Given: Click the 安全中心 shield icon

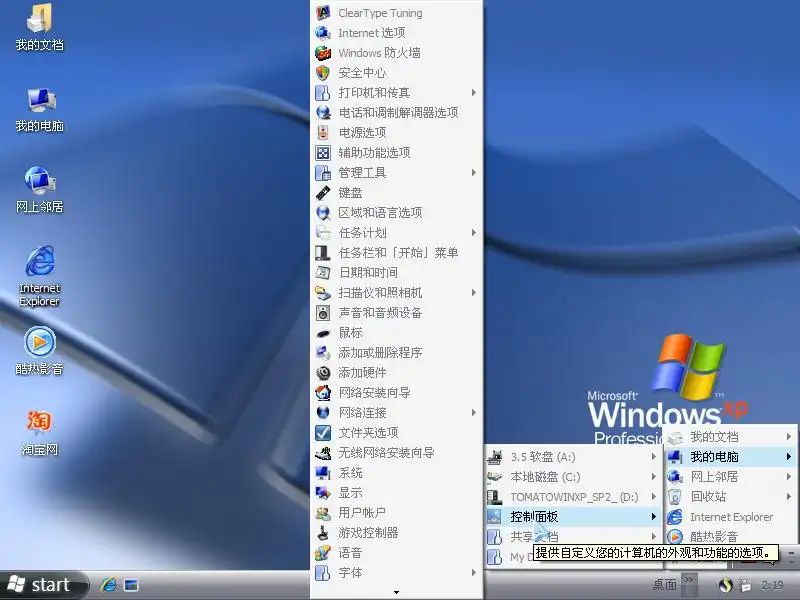Looking at the screenshot, I should coord(323,73).
